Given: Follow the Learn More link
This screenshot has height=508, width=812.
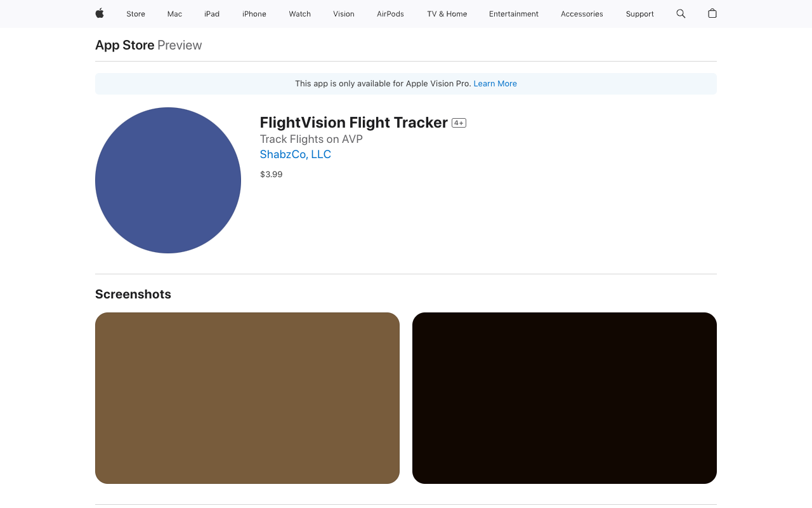Looking at the screenshot, I should [x=495, y=84].
